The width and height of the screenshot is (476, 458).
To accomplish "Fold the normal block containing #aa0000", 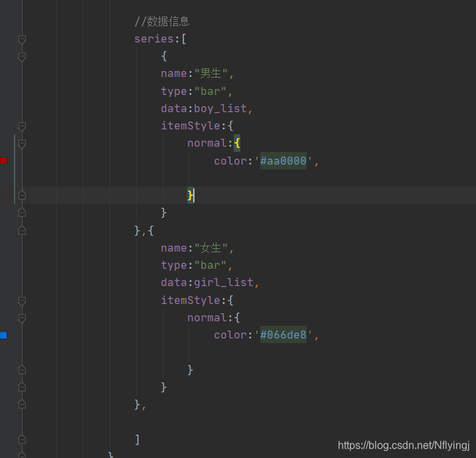I will pos(22,144).
